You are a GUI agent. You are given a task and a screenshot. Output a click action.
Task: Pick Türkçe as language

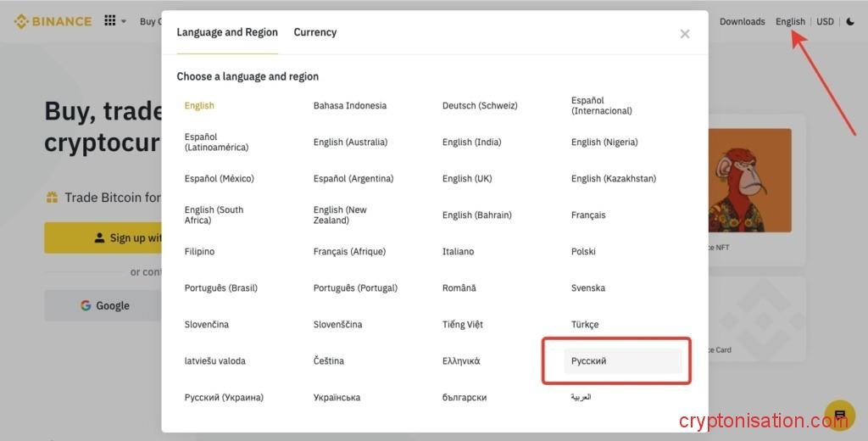(585, 325)
